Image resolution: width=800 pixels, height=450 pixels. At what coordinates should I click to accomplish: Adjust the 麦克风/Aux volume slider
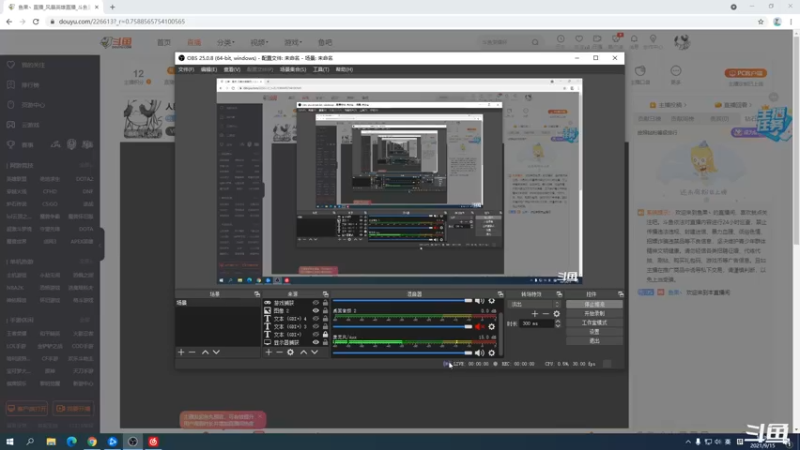pos(403,353)
